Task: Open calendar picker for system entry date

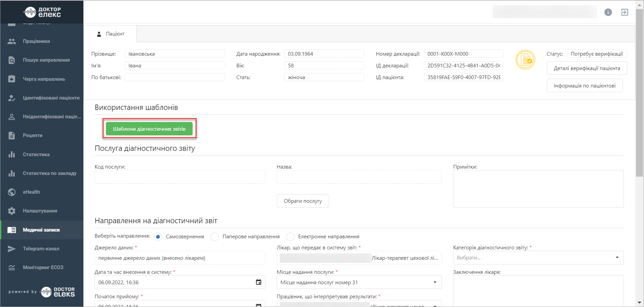Action: click(258, 282)
